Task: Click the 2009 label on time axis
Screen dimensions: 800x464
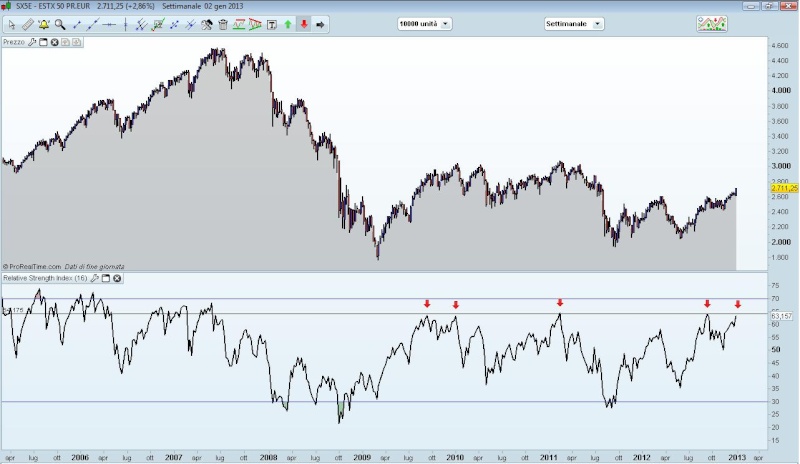Action: click(x=362, y=457)
